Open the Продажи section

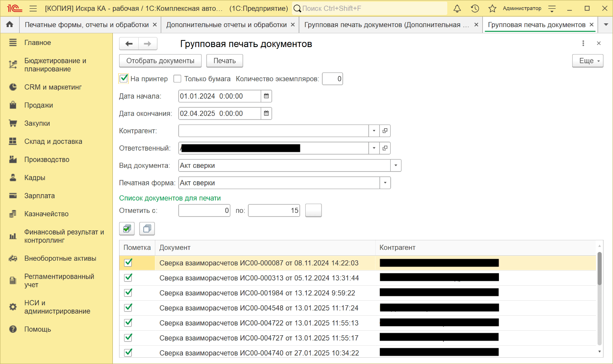(38, 105)
